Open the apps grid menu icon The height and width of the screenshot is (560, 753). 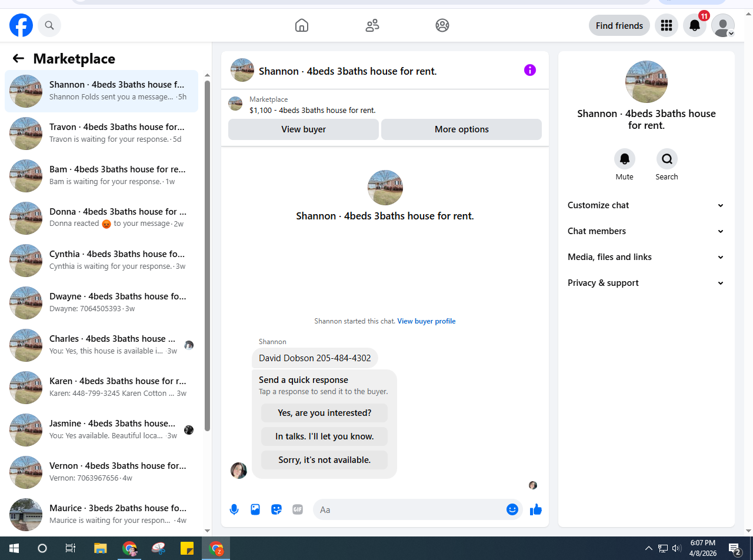click(x=667, y=25)
